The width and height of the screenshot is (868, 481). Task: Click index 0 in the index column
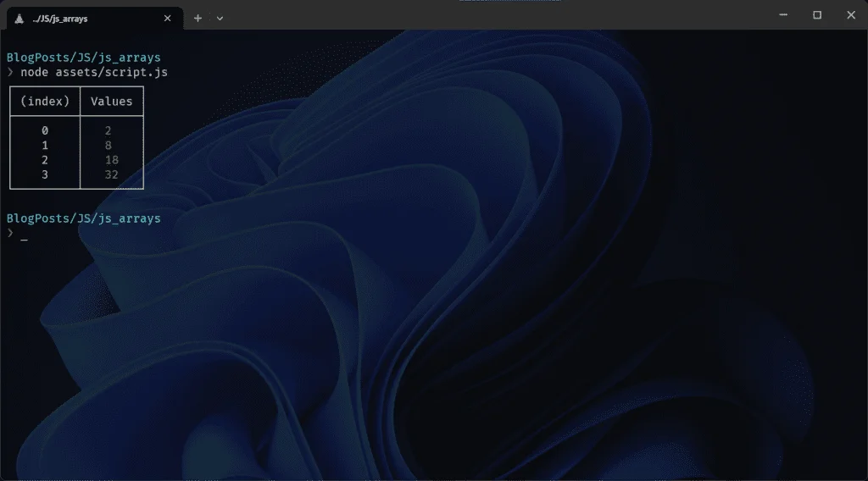[45, 130]
